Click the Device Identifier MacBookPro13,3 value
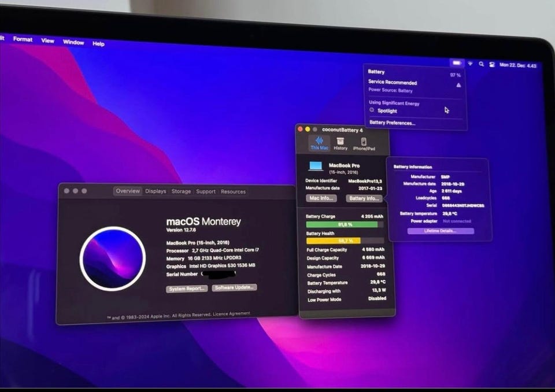This screenshot has width=555, height=392. click(x=365, y=181)
